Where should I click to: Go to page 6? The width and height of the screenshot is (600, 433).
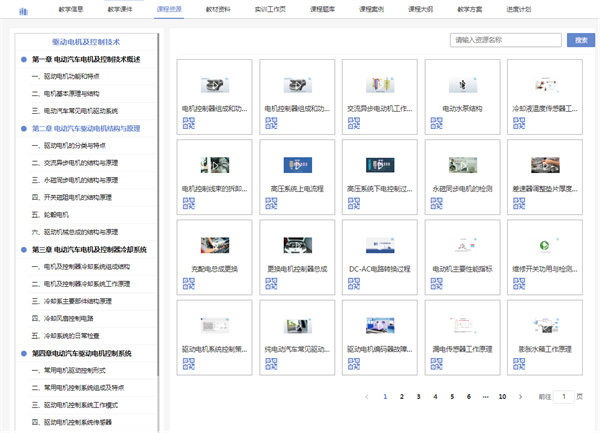469,397
